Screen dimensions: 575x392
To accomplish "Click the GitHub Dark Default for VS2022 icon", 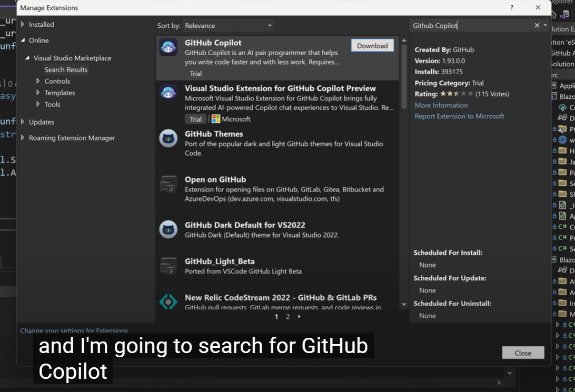I will 168,229.
